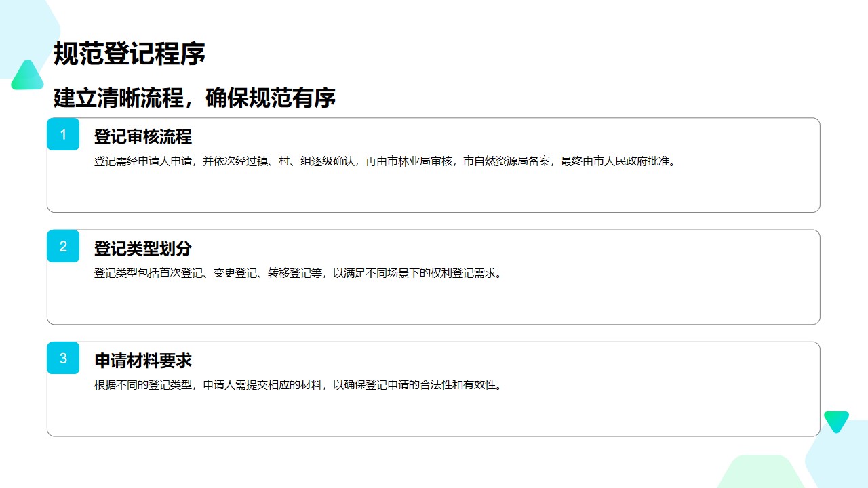Click the number 2 badge

tap(63, 246)
